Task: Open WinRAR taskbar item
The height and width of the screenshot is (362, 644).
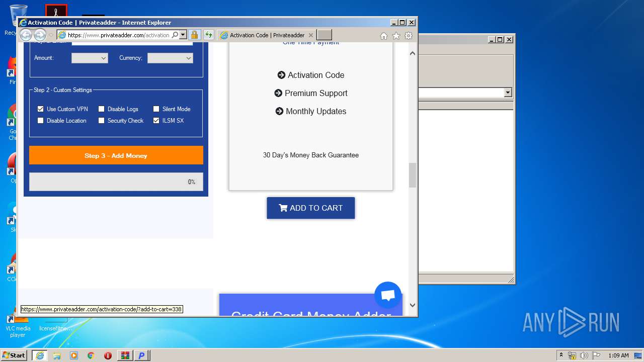Action: click(x=125, y=355)
